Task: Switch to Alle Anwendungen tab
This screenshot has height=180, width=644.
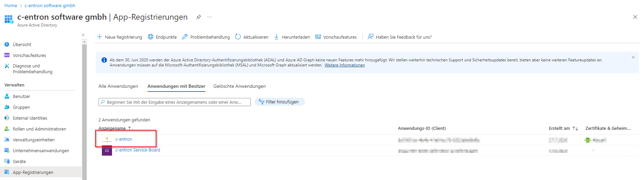Action: point(118,86)
